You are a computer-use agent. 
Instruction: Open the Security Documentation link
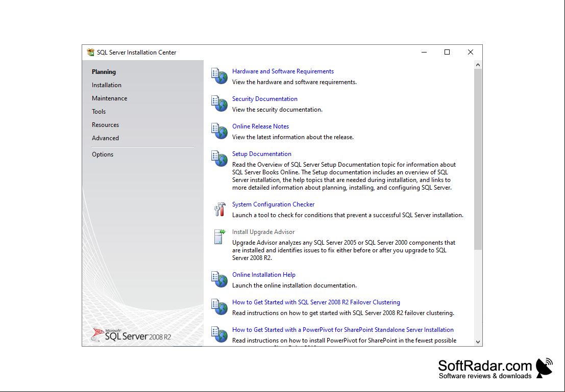(265, 98)
